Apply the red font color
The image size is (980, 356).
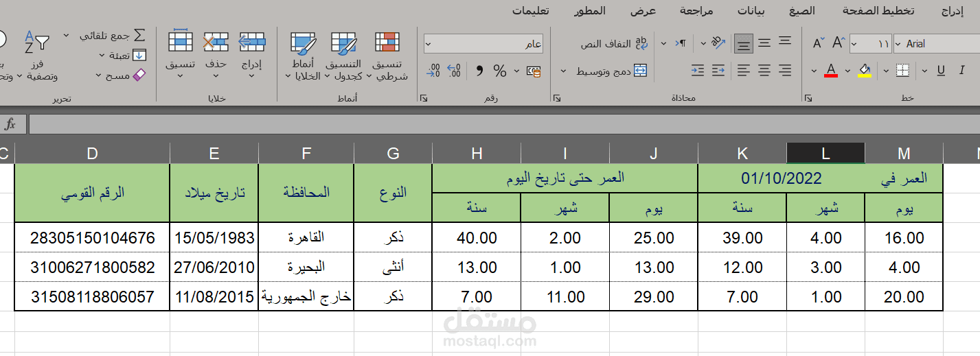tap(831, 71)
